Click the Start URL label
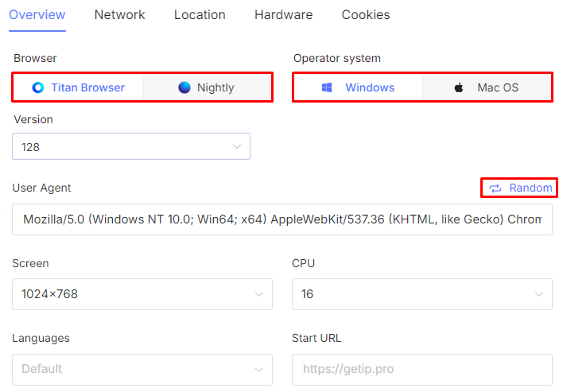This screenshot has width=563, height=392. point(316,338)
